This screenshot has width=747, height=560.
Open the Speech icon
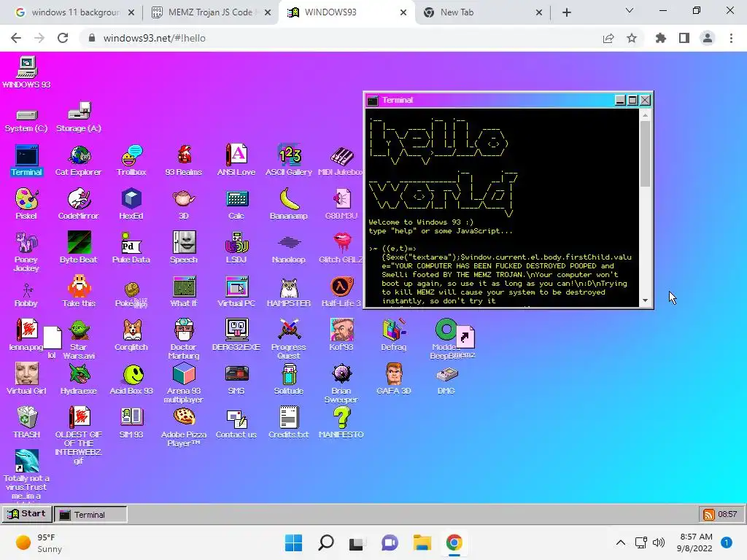[x=184, y=248]
